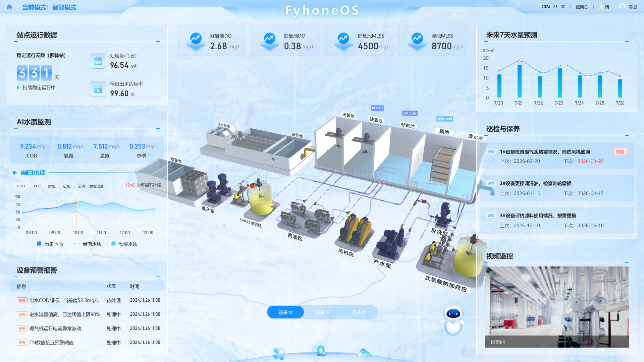The height and width of the screenshot is (362, 644).
Task: Switch to the PH water quality tab
Action: pos(36,186)
